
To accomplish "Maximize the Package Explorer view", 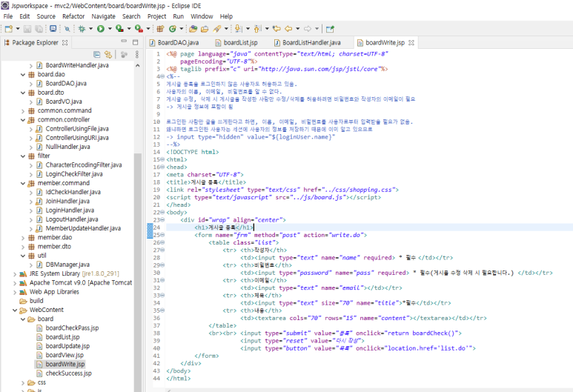I will [135, 42].
